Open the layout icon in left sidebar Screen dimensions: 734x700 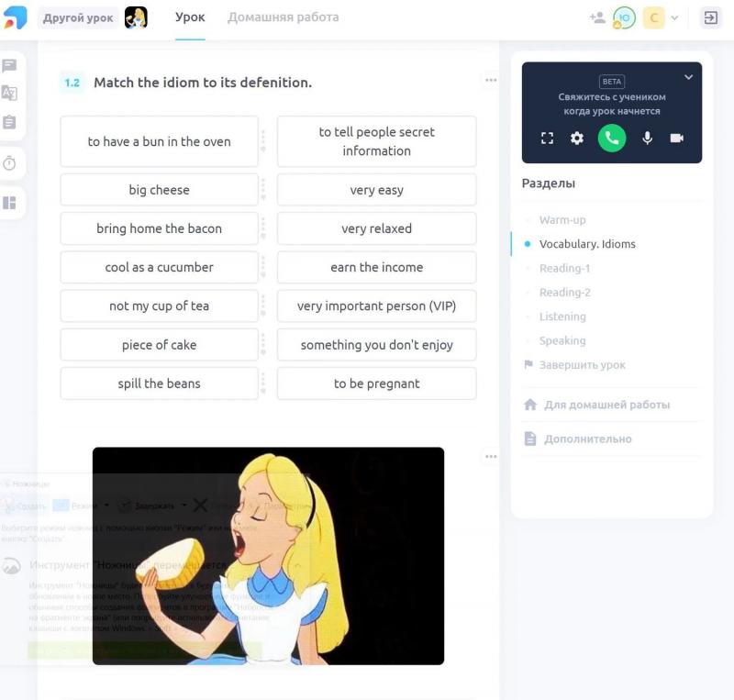[9, 203]
